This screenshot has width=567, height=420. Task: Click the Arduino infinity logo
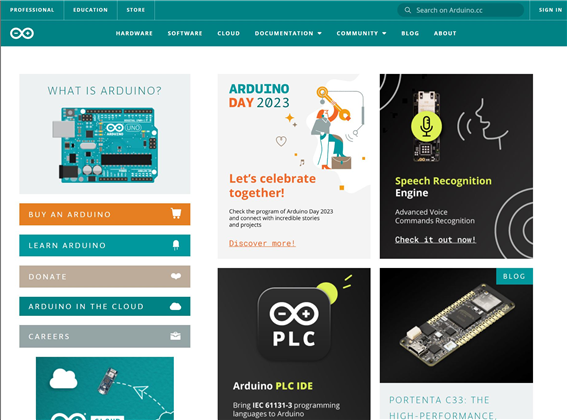tap(22, 33)
